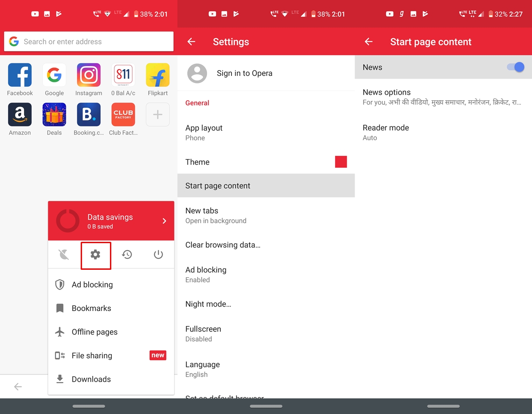Open the Reader mode Auto option
532x414 pixels.
tap(443, 132)
